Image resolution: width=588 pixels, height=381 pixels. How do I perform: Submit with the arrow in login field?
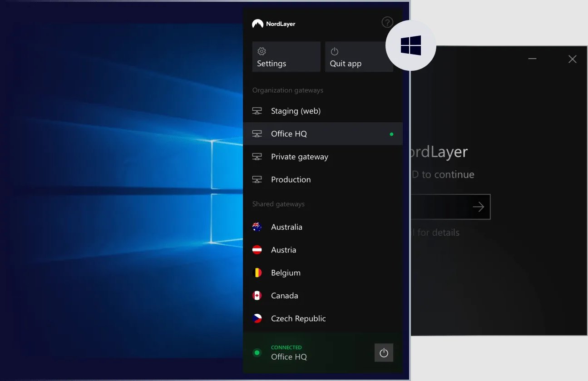point(478,207)
